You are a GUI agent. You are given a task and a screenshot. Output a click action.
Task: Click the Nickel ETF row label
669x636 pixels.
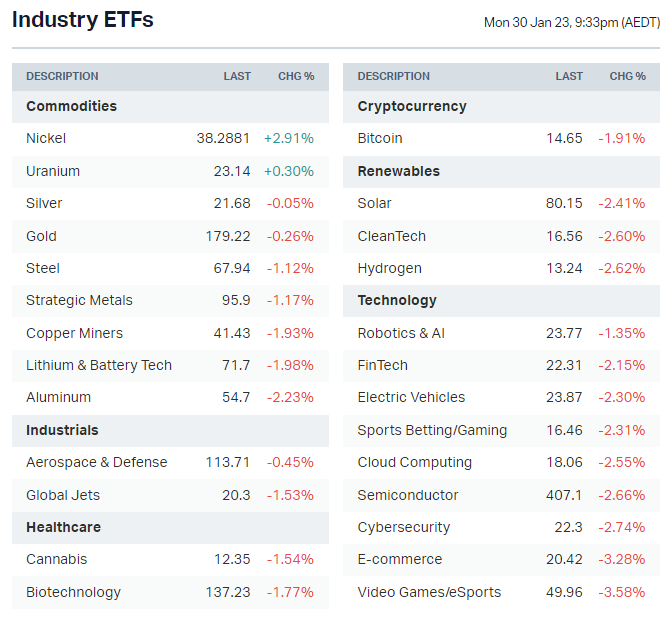coord(46,139)
